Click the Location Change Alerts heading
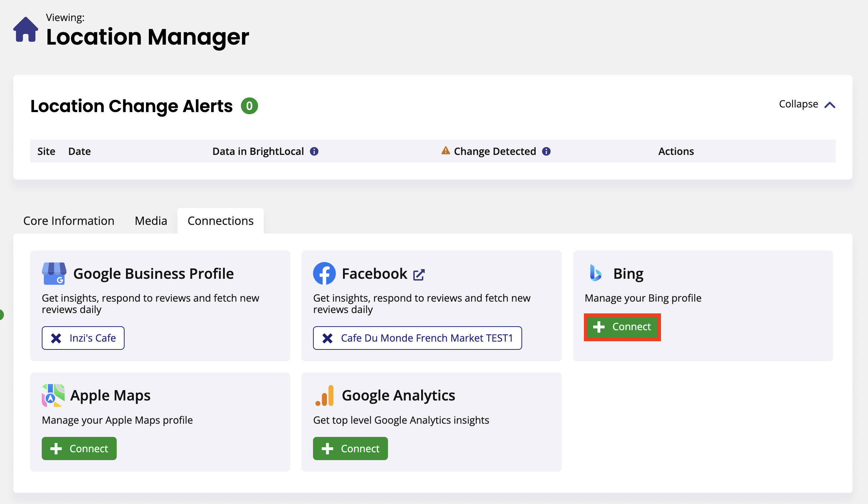 coord(131,106)
